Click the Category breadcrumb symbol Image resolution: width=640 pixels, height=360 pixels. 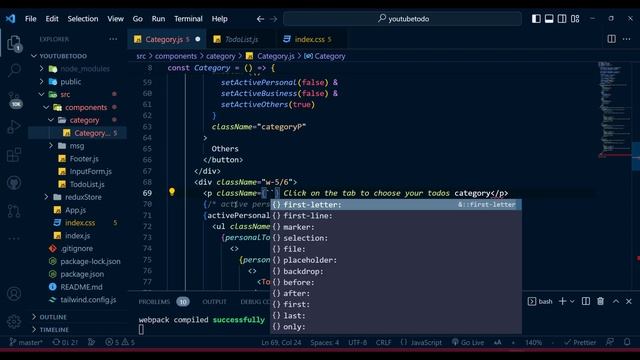325,56
